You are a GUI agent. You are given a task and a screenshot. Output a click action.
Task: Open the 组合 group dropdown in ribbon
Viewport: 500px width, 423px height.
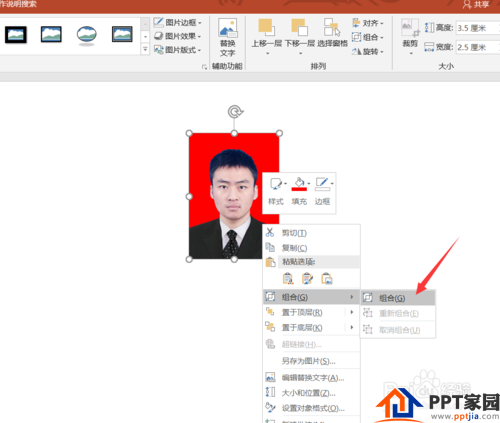click(x=368, y=37)
